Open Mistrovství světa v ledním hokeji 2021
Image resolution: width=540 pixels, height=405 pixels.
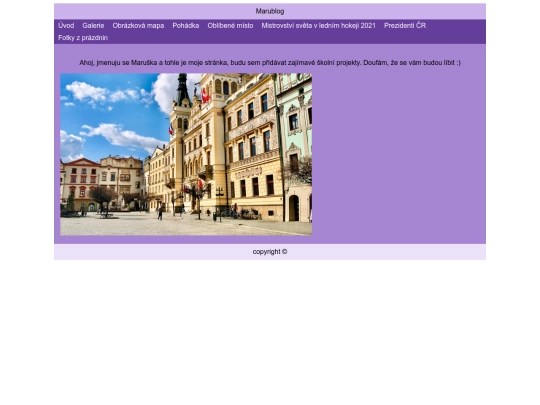click(x=318, y=25)
